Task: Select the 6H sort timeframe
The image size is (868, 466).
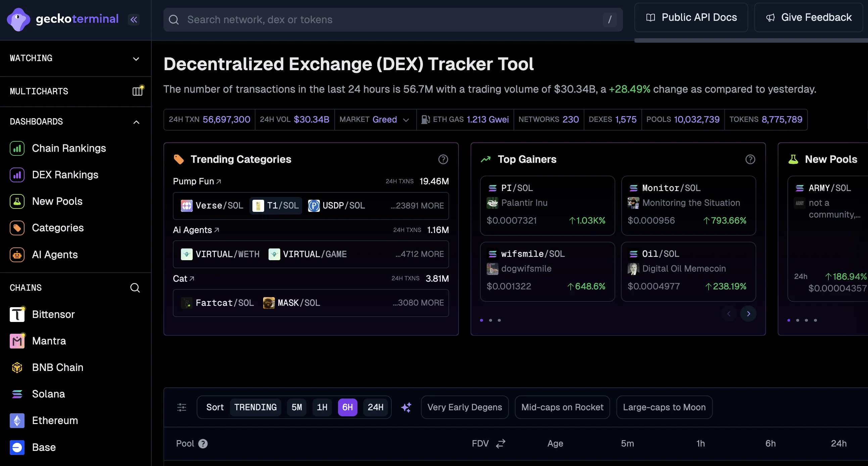Action: [348, 407]
